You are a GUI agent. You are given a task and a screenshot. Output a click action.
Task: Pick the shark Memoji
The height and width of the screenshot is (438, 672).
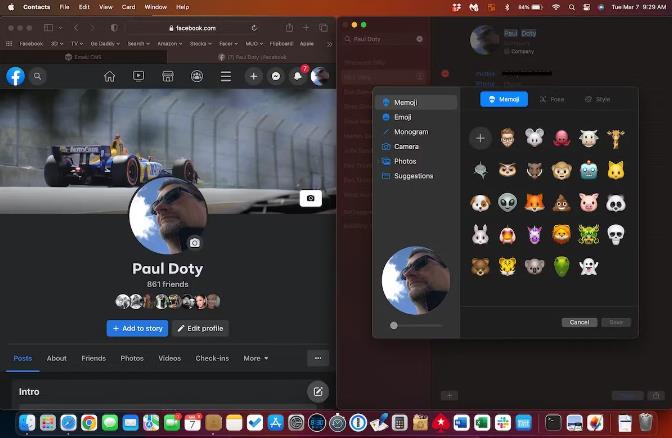(x=480, y=171)
